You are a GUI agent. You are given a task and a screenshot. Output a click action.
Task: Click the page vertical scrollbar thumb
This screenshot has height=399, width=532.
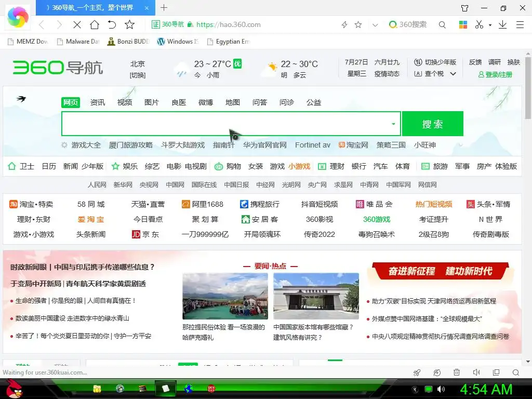(528, 87)
